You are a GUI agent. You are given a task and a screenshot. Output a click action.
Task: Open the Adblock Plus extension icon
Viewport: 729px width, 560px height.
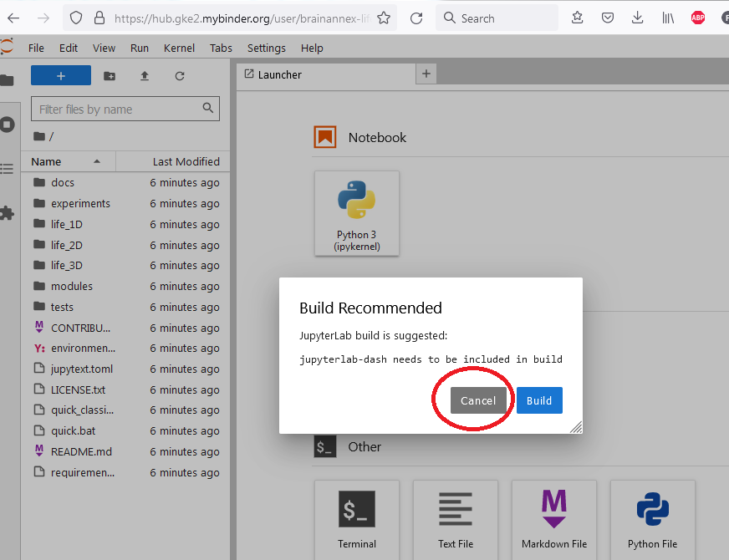pyautogui.click(x=698, y=18)
